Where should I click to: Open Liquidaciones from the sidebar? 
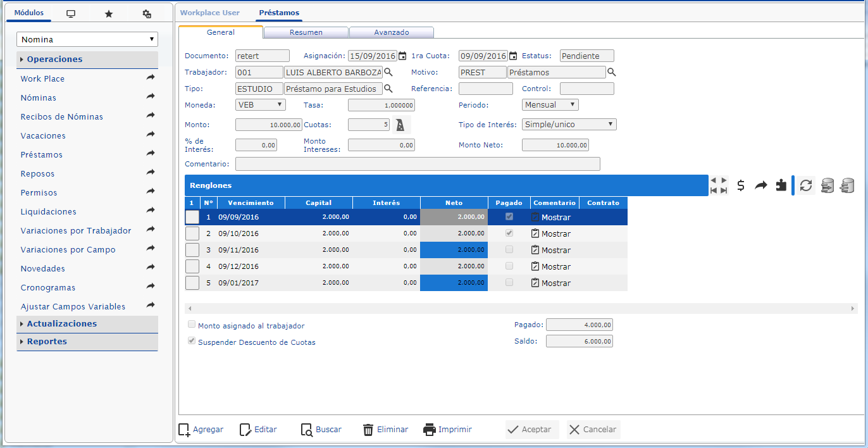pyautogui.click(x=48, y=212)
